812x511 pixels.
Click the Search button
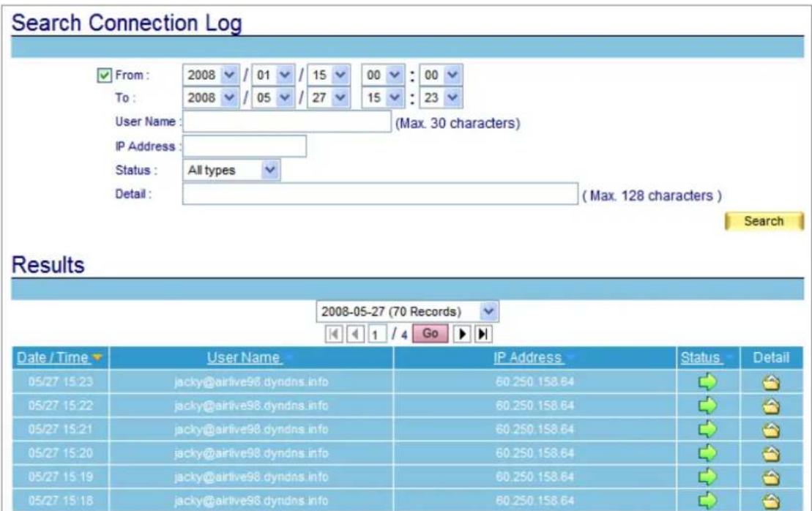pyautogui.click(x=764, y=222)
